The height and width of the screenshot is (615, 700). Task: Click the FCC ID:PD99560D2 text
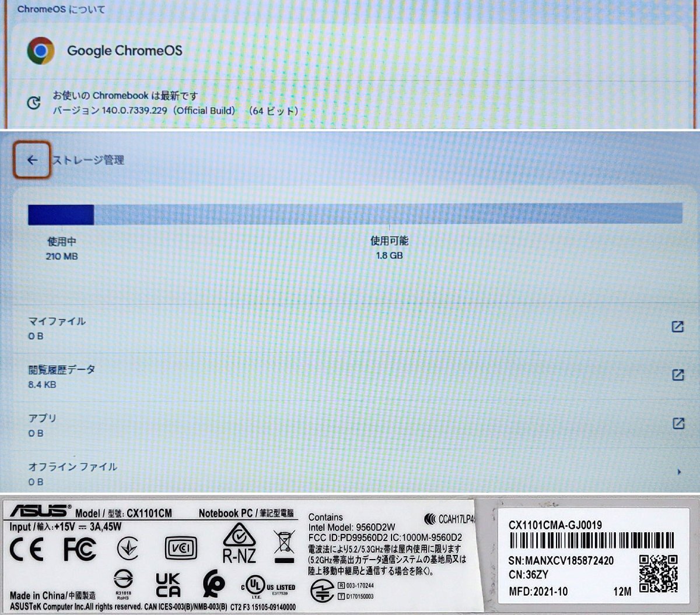pyautogui.click(x=349, y=537)
